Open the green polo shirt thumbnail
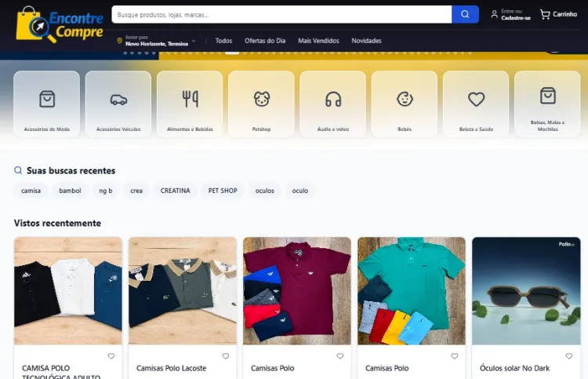The width and height of the screenshot is (588, 379). (412, 291)
